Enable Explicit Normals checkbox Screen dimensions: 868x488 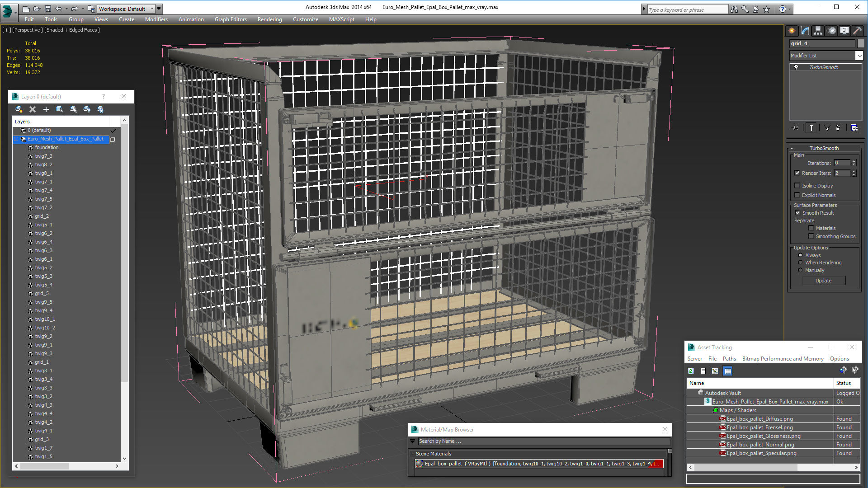pos(797,195)
